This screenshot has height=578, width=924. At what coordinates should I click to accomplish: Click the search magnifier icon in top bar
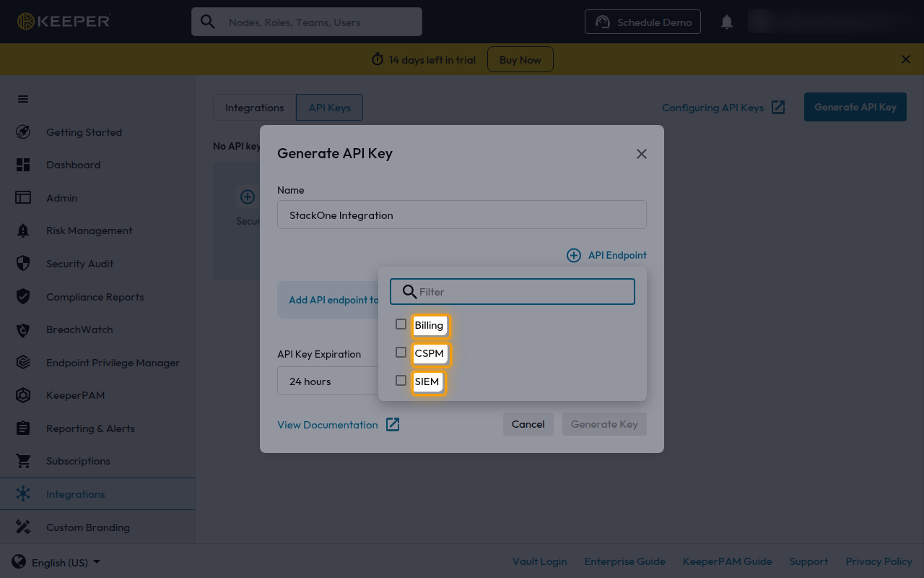point(208,22)
